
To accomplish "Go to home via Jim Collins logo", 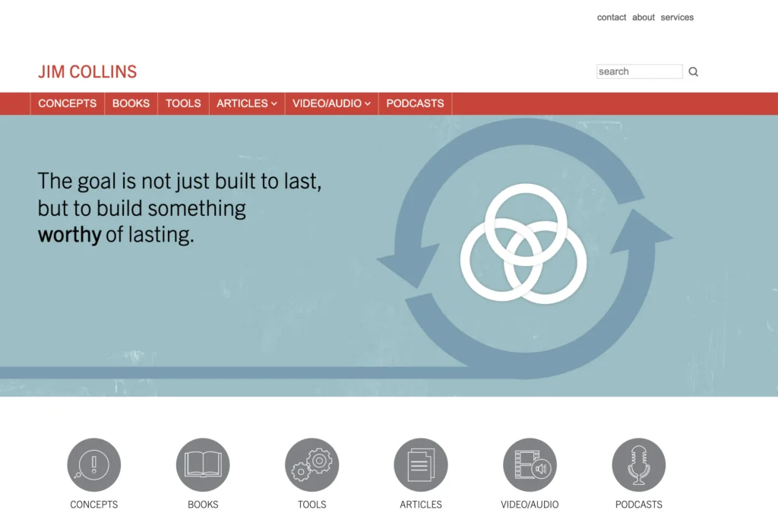I will point(87,72).
